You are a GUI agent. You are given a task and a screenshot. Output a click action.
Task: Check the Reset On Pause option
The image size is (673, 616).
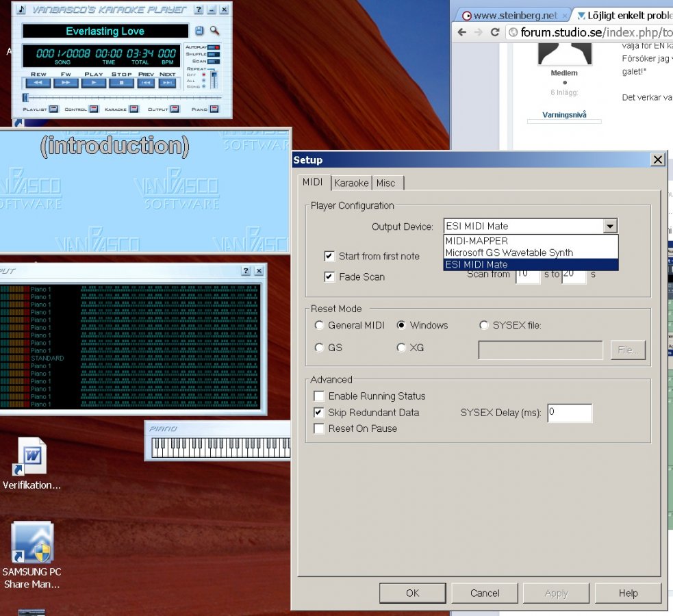[319, 428]
